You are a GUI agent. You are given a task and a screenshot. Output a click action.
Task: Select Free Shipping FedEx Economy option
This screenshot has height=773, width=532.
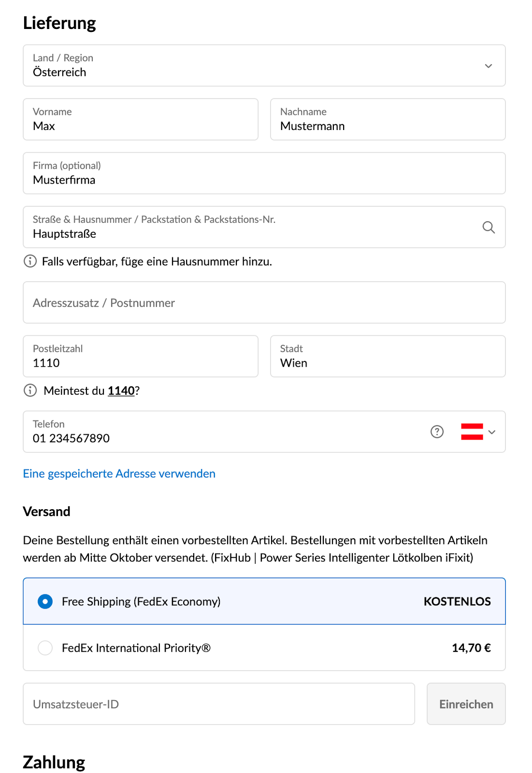(x=264, y=601)
